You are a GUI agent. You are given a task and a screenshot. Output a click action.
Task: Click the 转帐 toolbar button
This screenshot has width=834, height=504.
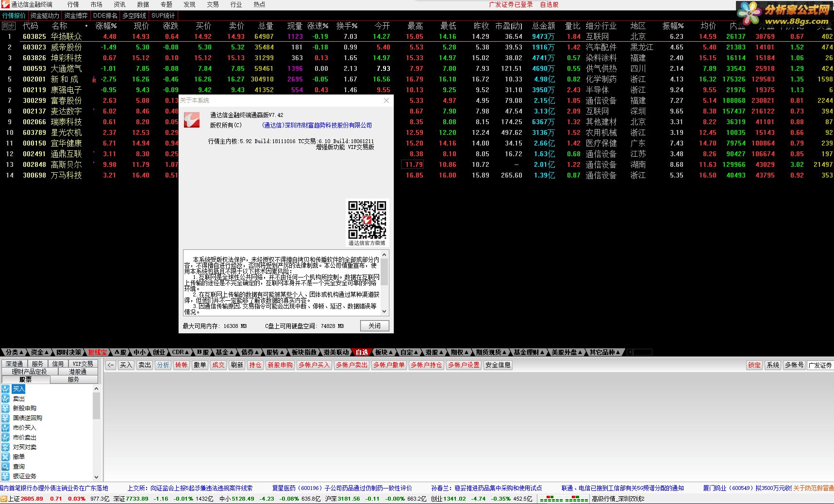(x=182, y=365)
